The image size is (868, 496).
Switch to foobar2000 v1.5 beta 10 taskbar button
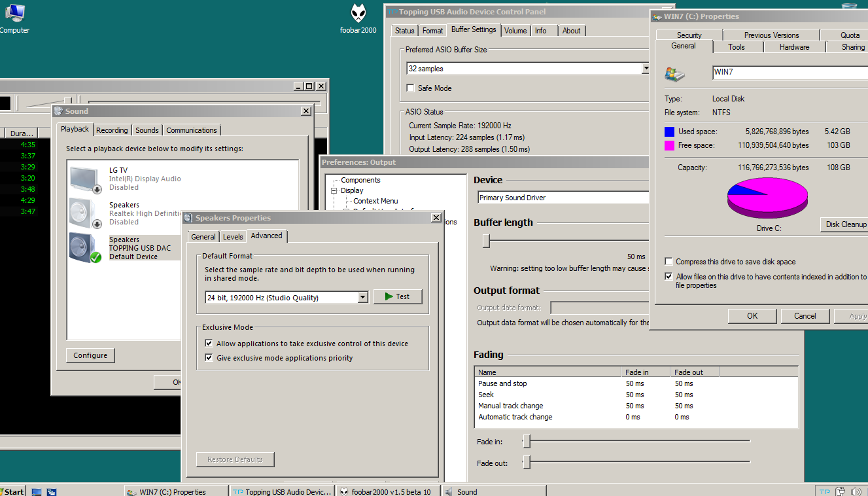pyautogui.click(x=389, y=491)
